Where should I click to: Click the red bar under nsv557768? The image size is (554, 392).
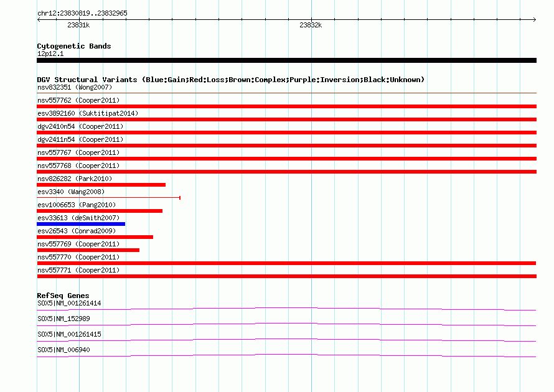pyautogui.click(x=286, y=172)
